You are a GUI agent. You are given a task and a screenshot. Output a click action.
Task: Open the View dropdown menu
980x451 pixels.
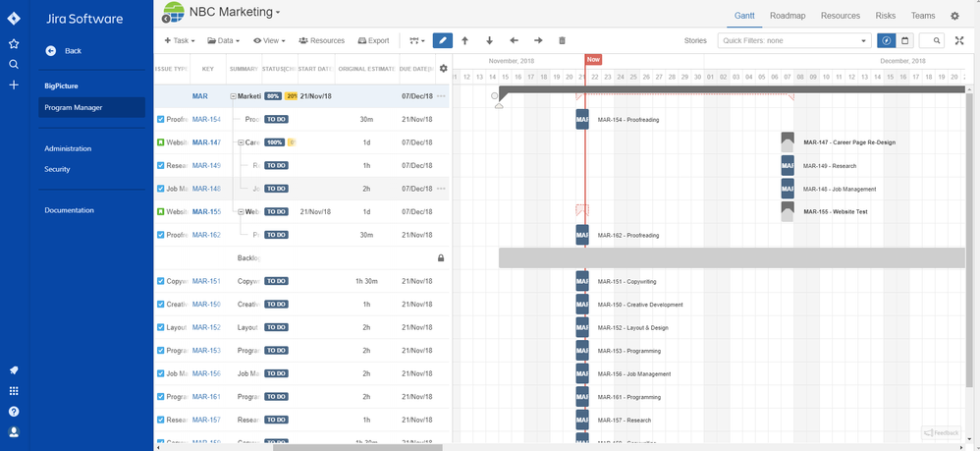point(269,40)
